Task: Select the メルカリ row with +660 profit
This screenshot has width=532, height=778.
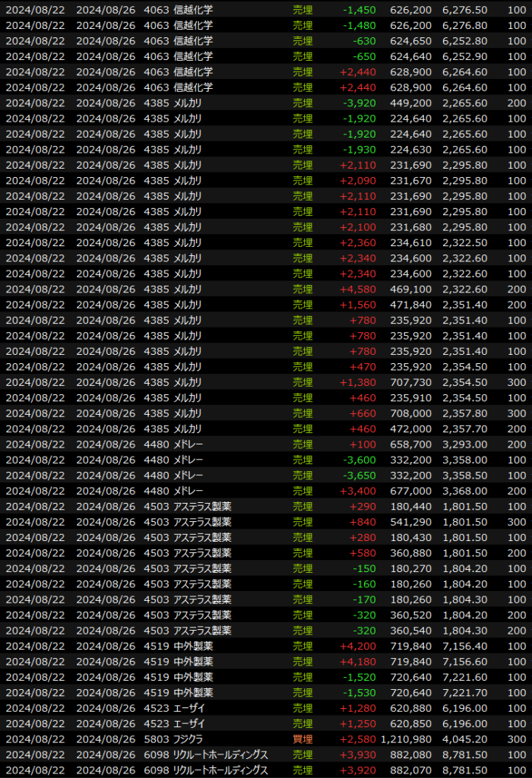Action: tap(266, 413)
